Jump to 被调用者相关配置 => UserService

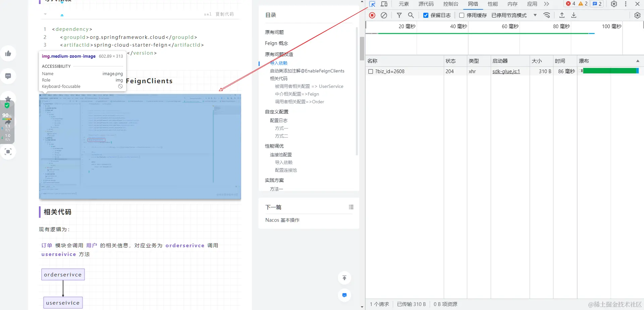pos(309,86)
